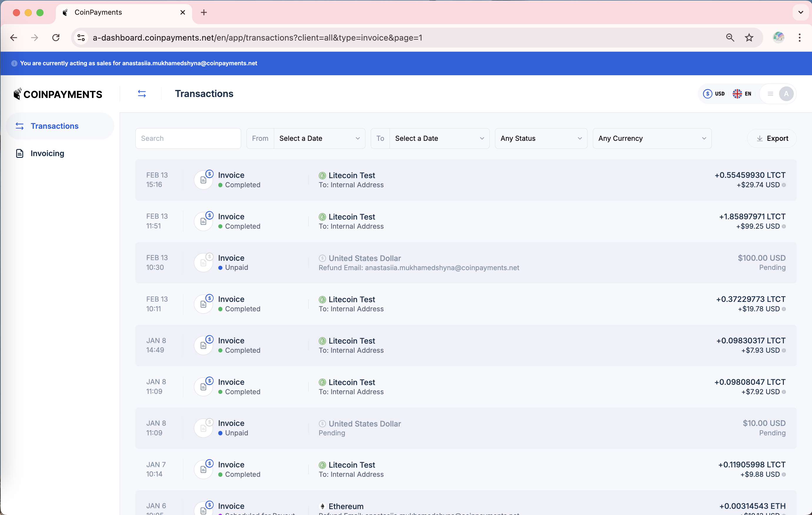The height and width of the screenshot is (515, 812).
Task: Click Litecoin icon in the +1.85897971 LTCT row
Action: click(x=322, y=217)
